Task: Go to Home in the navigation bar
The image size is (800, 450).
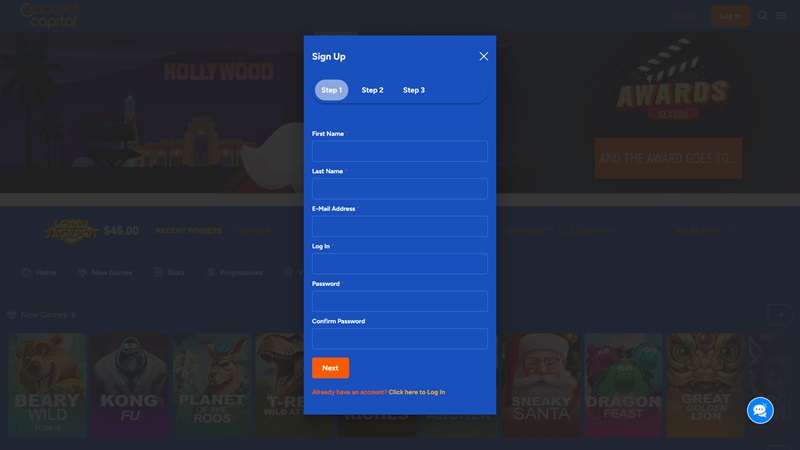Action: [39, 272]
